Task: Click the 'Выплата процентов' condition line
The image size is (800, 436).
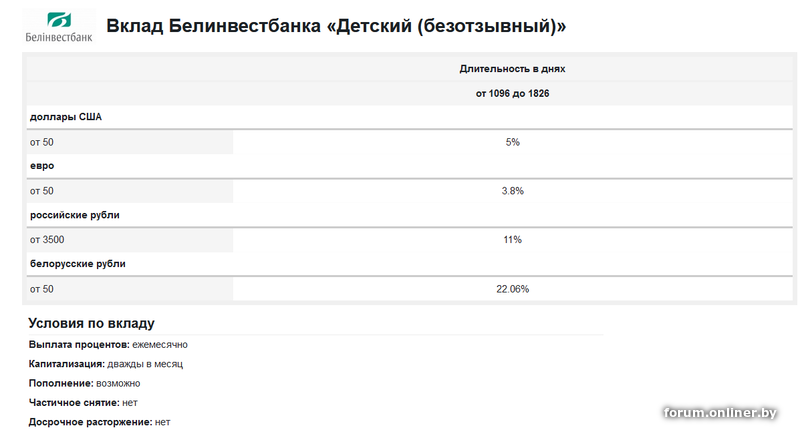Action: pyautogui.click(x=108, y=345)
